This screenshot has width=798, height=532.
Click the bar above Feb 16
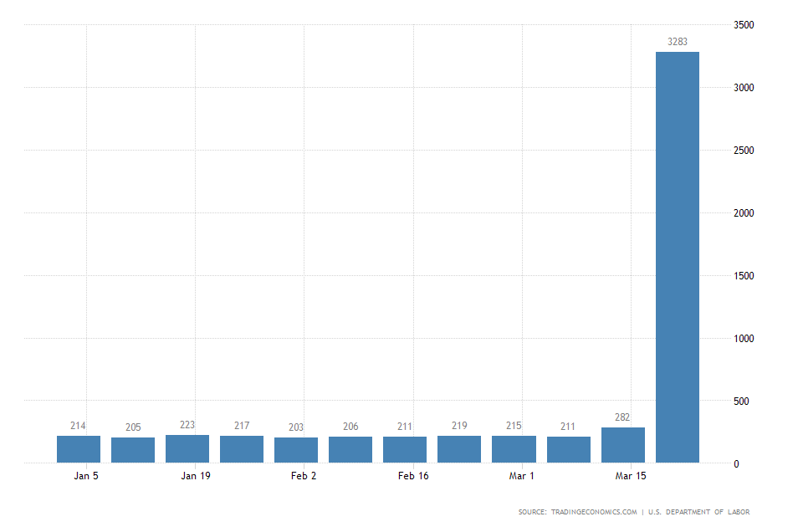tap(405, 449)
